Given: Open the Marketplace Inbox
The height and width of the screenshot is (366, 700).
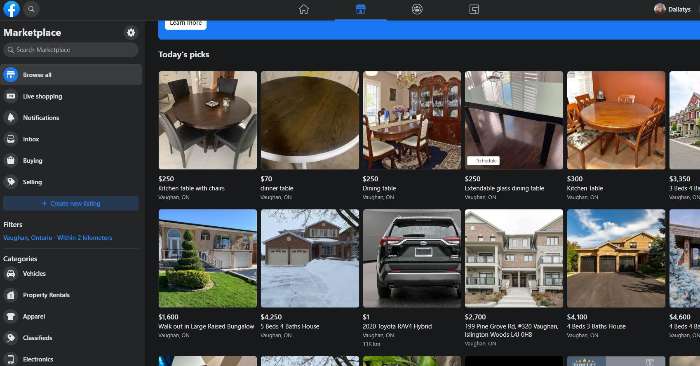Looking at the screenshot, I should (72, 139).
